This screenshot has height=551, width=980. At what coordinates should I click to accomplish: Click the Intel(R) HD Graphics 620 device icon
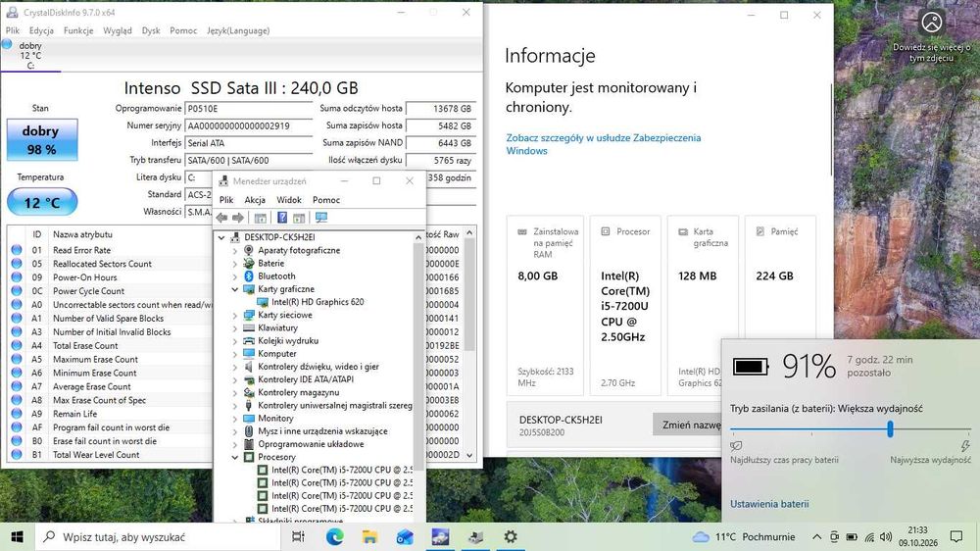coord(263,302)
